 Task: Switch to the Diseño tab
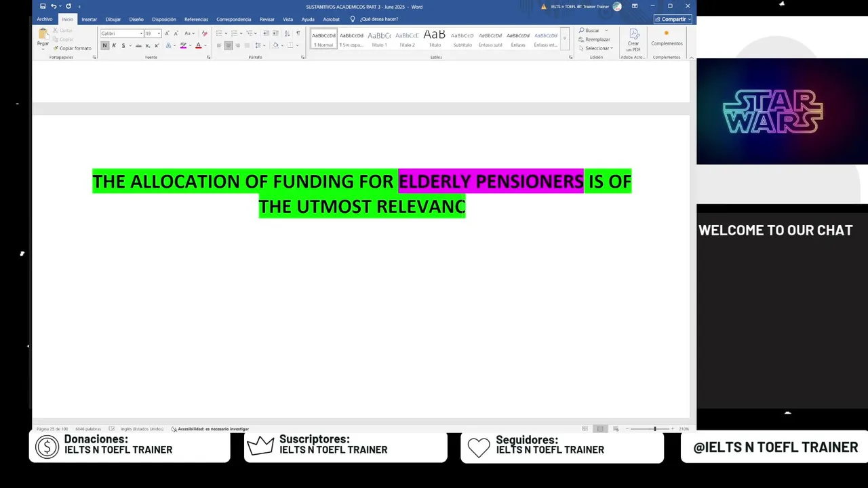pos(136,19)
